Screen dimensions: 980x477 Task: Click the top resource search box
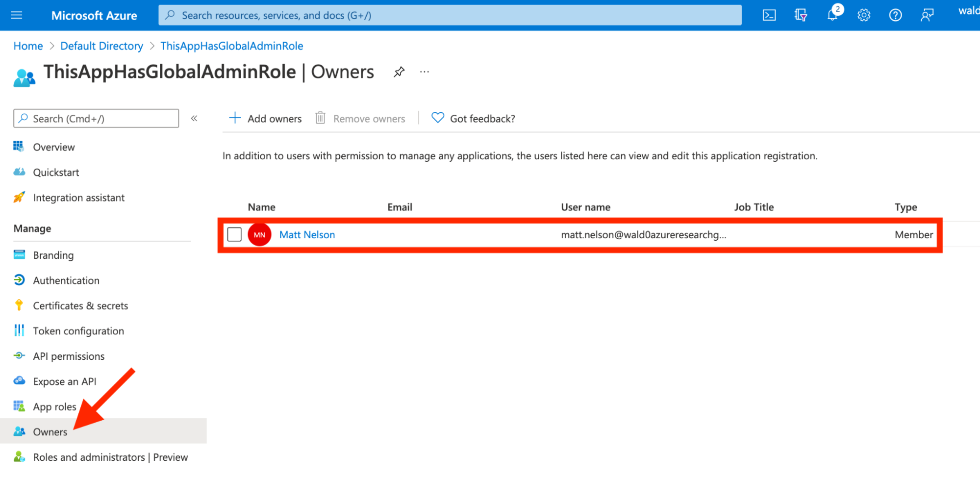click(x=450, y=15)
